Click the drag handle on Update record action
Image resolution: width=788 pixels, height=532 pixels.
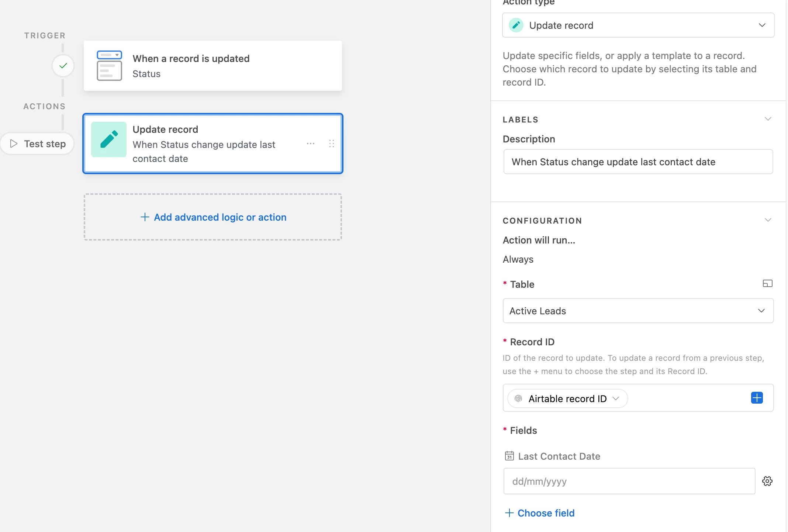click(x=331, y=144)
